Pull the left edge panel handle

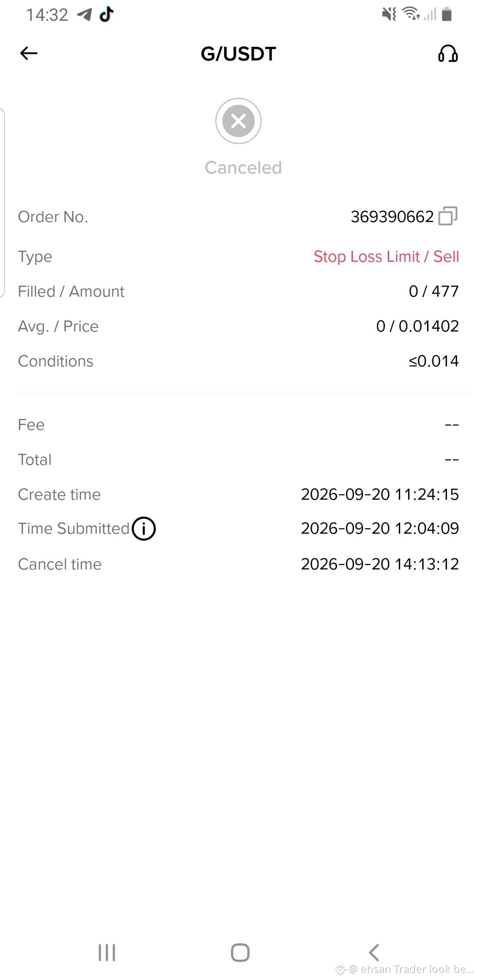3,203
